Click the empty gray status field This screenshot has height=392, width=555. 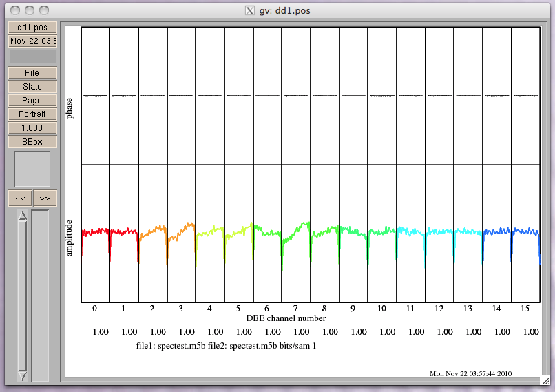[x=32, y=56]
